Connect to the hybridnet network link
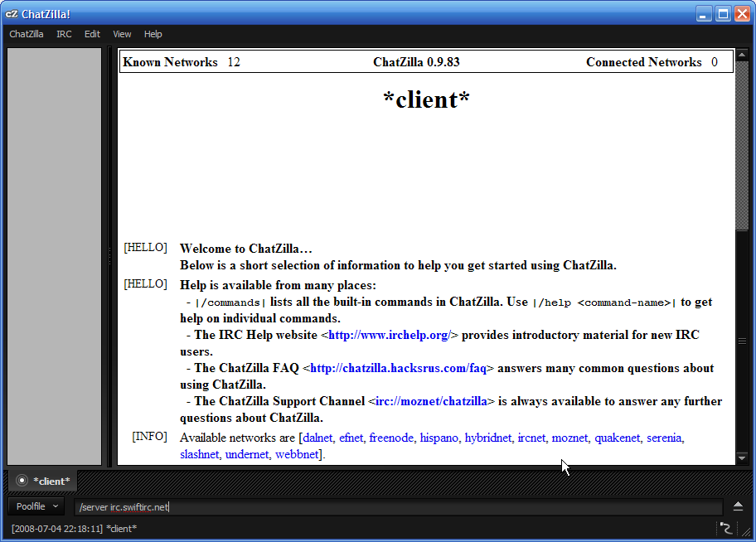756x542 pixels. pos(488,438)
